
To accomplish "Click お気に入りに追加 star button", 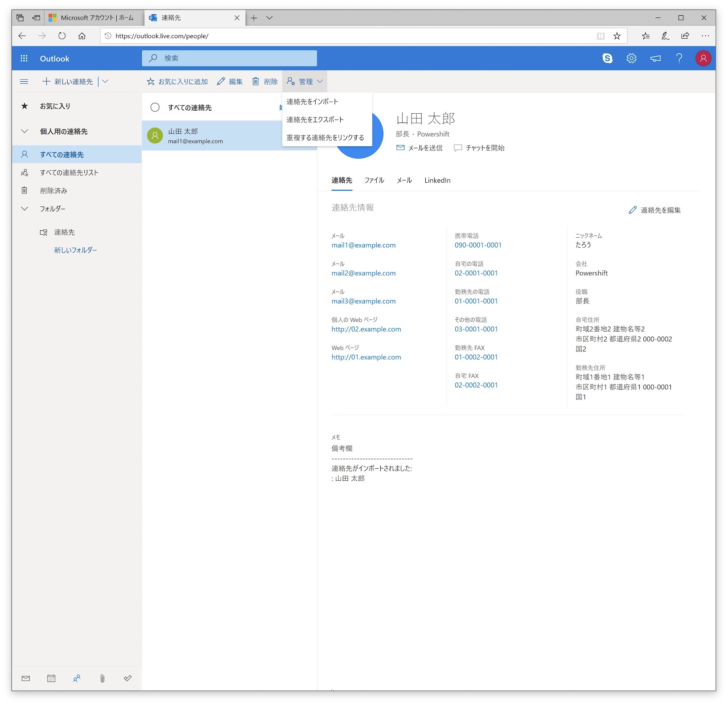I will tap(177, 81).
